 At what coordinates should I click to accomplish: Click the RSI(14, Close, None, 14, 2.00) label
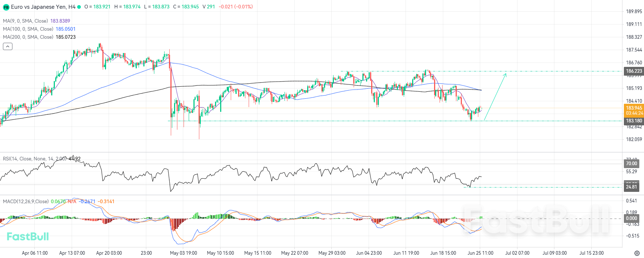[35, 159]
